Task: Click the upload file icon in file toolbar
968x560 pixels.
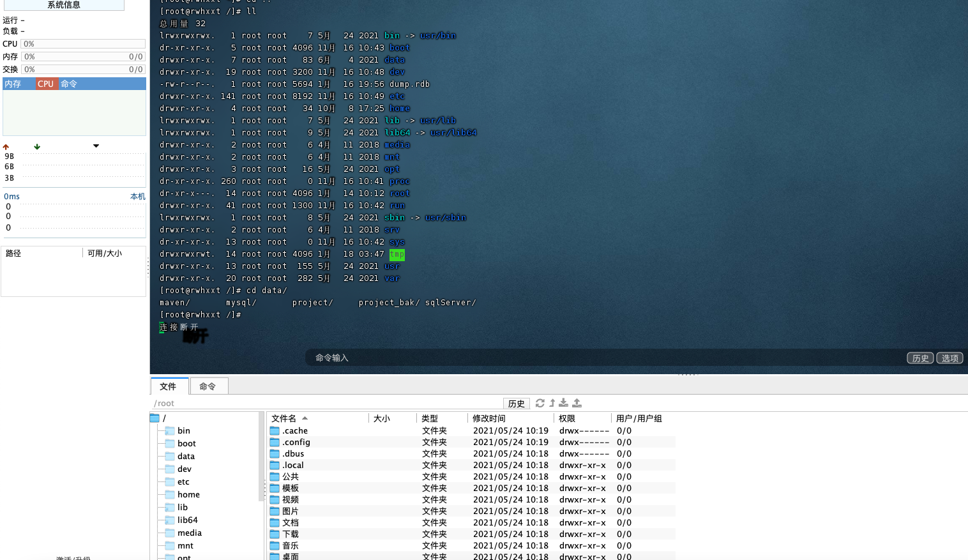Action: (x=577, y=403)
